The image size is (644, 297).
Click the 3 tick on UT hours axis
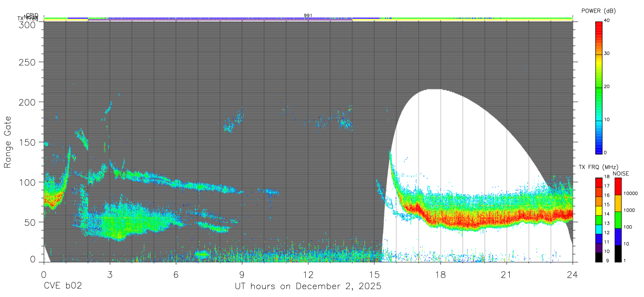pos(110,274)
